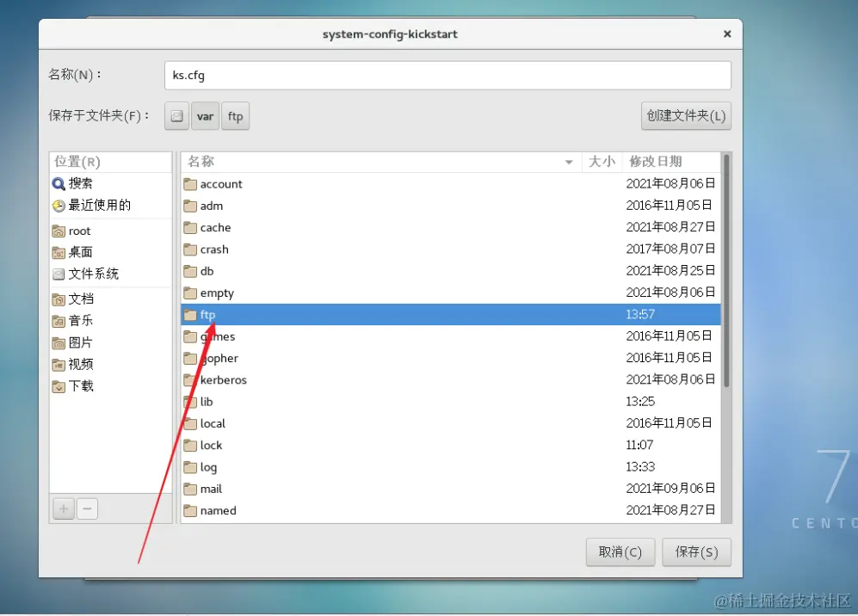Image resolution: width=858 pixels, height=616 pixels.
Task: Click the recently used clock icon
Action: pyautogui.click(x=59, y=206)
